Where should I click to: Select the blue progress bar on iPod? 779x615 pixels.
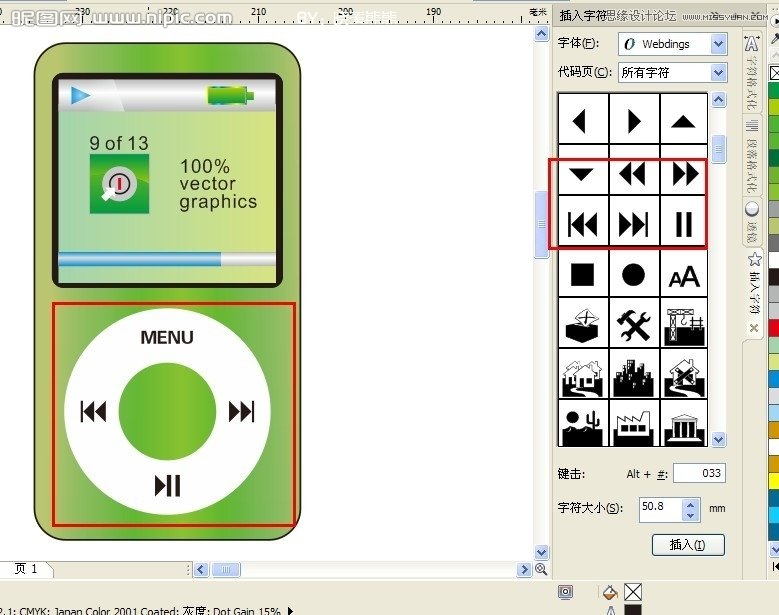pyautogui.click(x=140, y=259)
